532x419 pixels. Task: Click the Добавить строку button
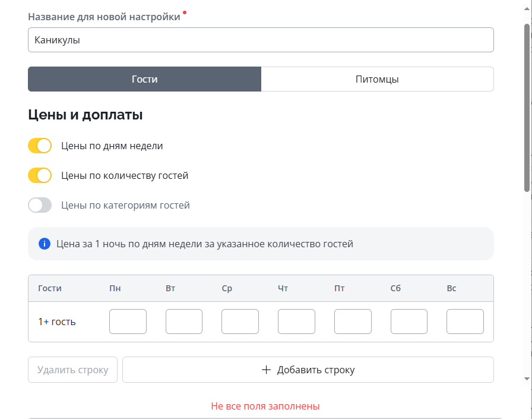(308, 370)
